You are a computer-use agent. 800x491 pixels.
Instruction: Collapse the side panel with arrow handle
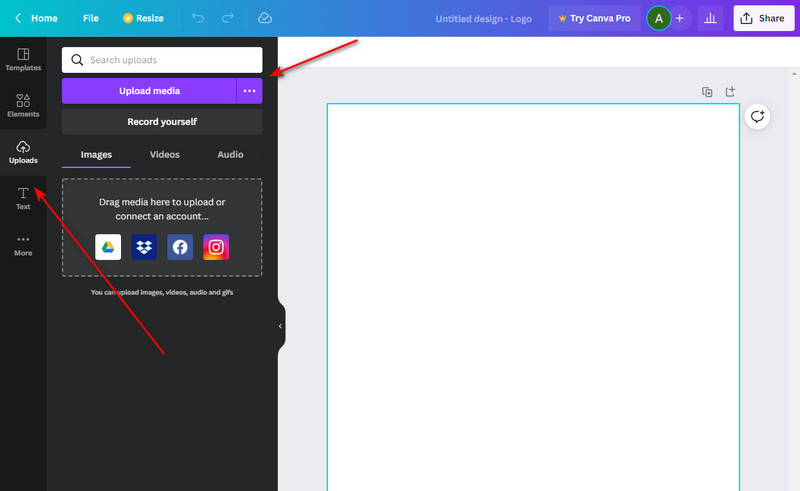coord(280,326)
